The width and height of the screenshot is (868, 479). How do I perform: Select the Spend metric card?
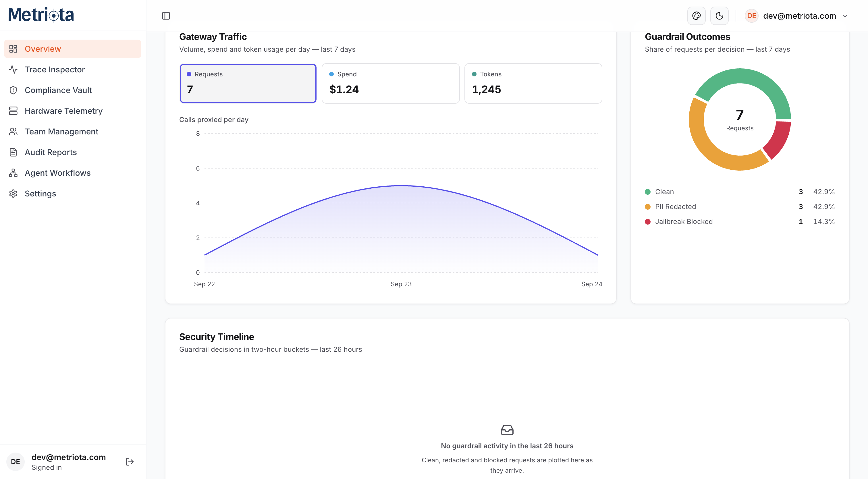(x=391, y=83)
